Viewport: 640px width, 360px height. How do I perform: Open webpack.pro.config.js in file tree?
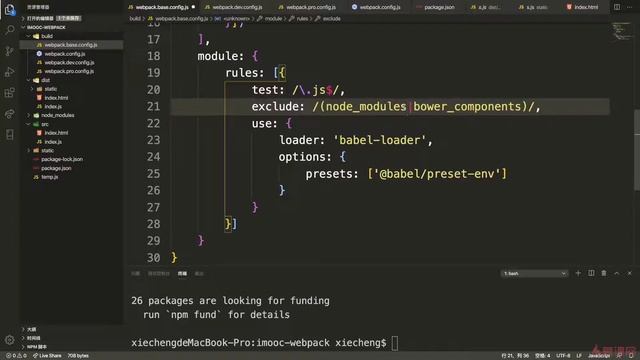(69, 71)
